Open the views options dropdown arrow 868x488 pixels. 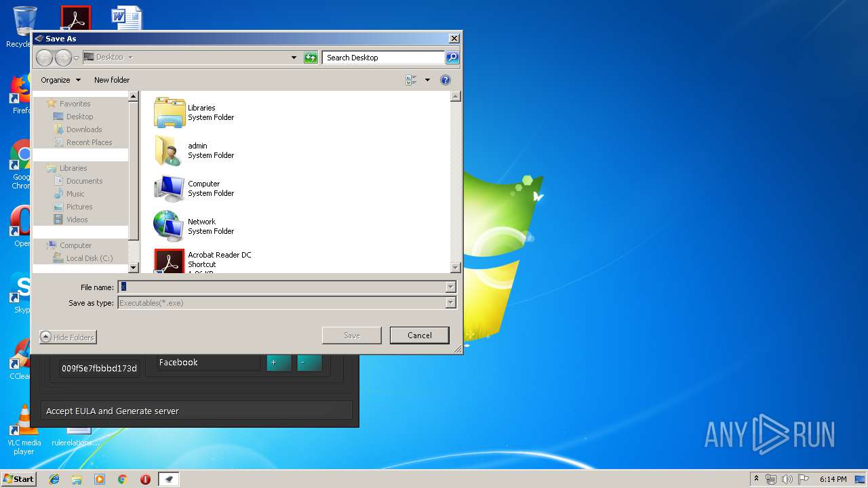427,80
